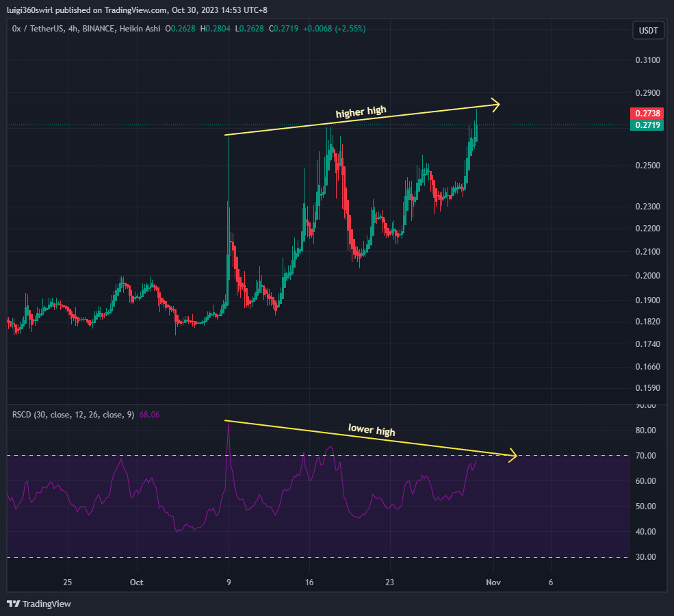The width and height of the screenshot is (674, 616).
Task: Click the 0.1820 price axis label
Action: click(648, 322)
